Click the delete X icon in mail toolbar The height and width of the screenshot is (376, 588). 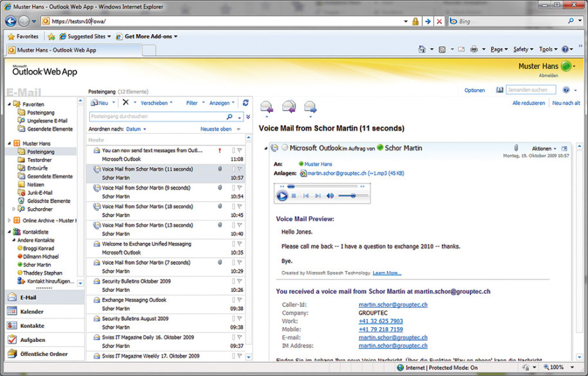125,102
